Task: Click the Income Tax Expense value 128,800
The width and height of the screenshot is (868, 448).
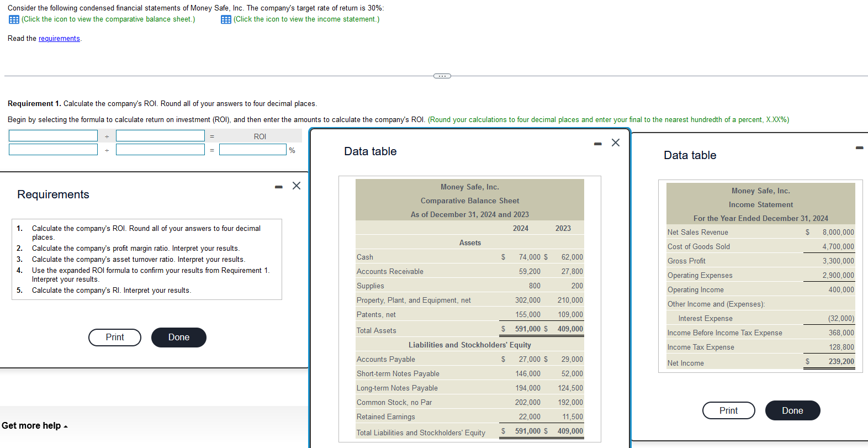Action: [x=841, y=347]
